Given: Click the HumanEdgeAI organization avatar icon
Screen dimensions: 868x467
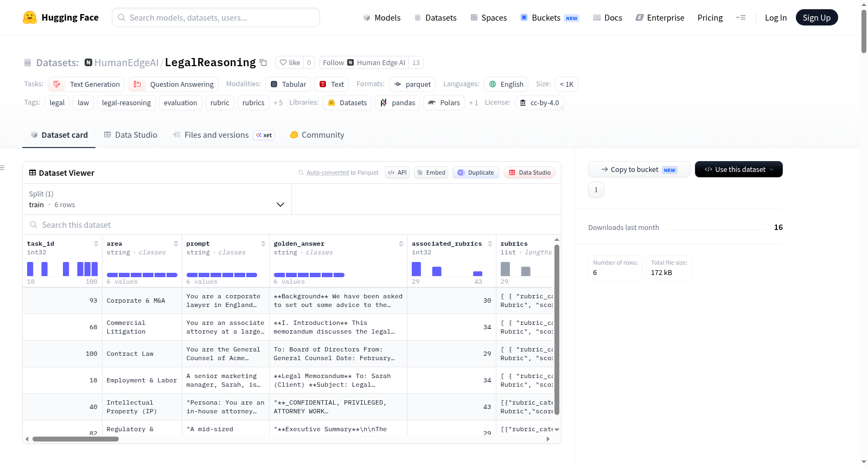Looking at the screenshot, I should 88,62.
